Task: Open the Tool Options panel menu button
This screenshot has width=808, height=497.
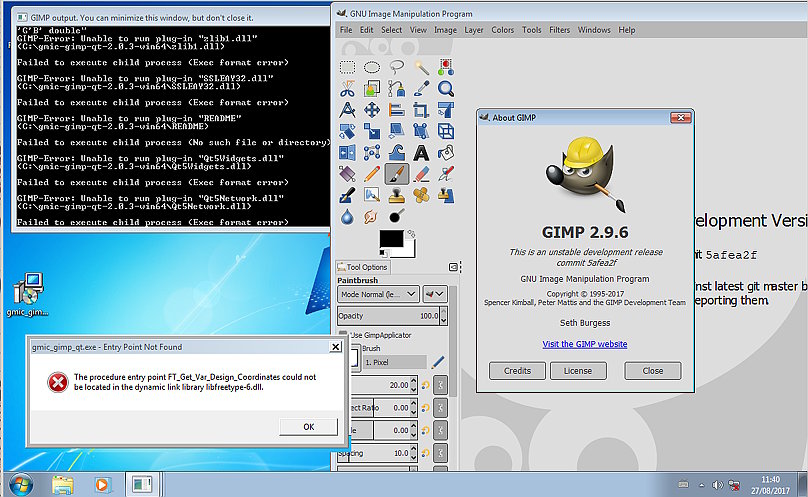Action: tap(453, 267)
